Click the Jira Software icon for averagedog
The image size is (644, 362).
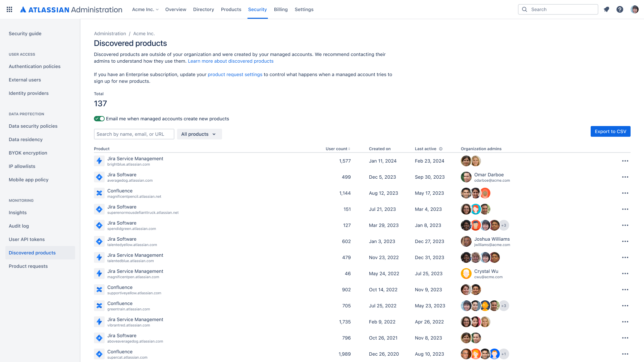99,177
